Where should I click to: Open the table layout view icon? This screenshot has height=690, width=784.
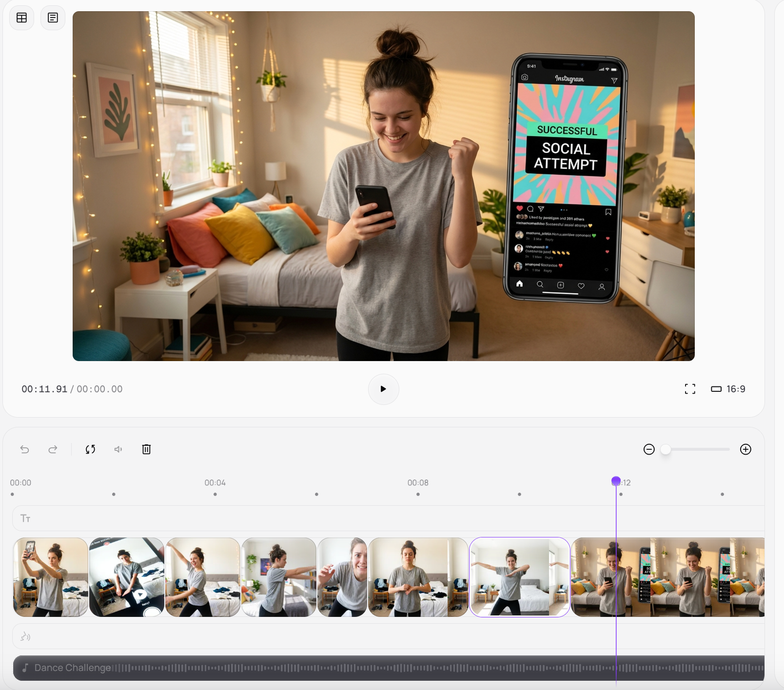[22, 18]
